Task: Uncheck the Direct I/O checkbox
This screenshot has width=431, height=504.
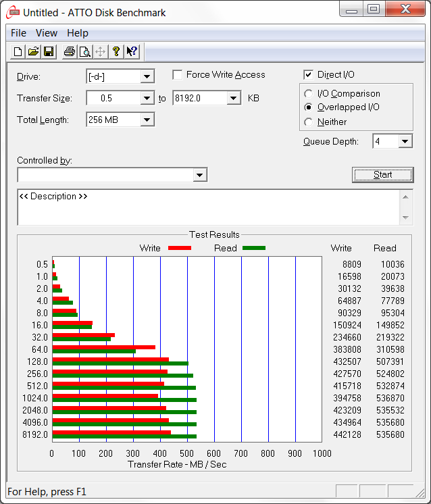Action: (x=309, y=75)
